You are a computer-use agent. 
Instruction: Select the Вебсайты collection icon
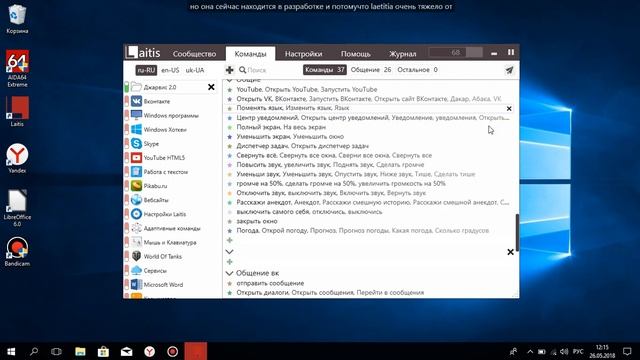coord(136,200)
